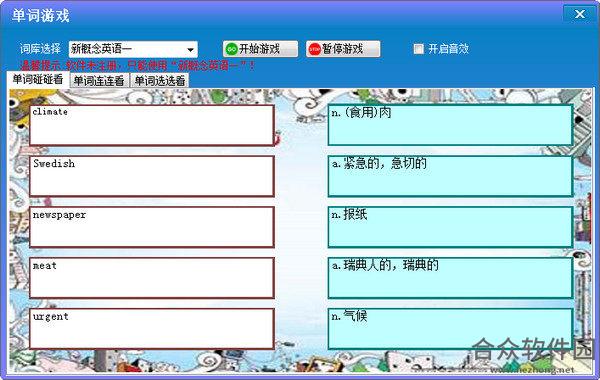Choose the meaning n.气候
Image resolution: width=600 pixels, height=380 pixels.
[x=450, y=329]
